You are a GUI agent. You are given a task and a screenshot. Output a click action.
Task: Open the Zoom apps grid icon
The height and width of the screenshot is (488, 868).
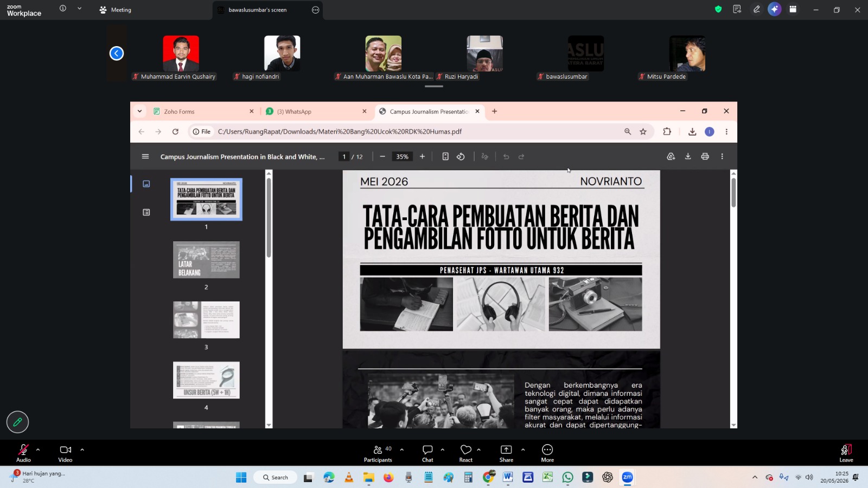coord(793,9)
